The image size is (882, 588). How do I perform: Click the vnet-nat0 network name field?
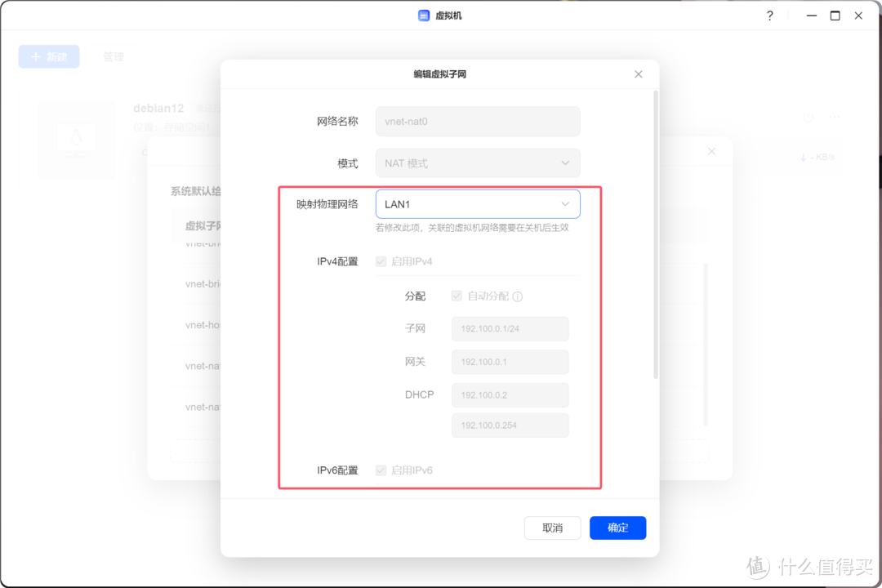[x=477, y=121]
